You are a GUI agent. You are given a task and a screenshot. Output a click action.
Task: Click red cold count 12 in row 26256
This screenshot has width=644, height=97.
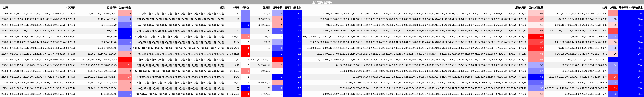tap(125, 60)
